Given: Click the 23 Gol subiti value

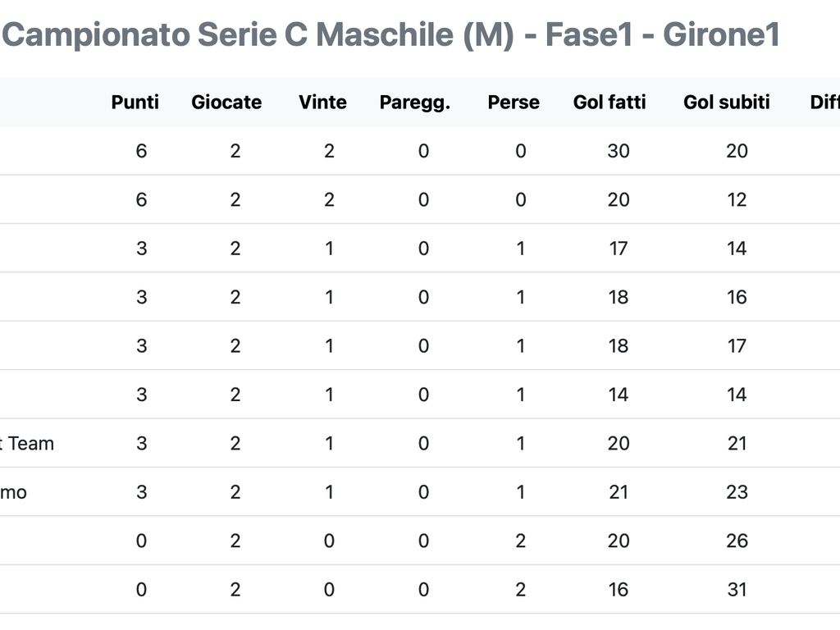Looking at the screenshot, I should 737,492.
